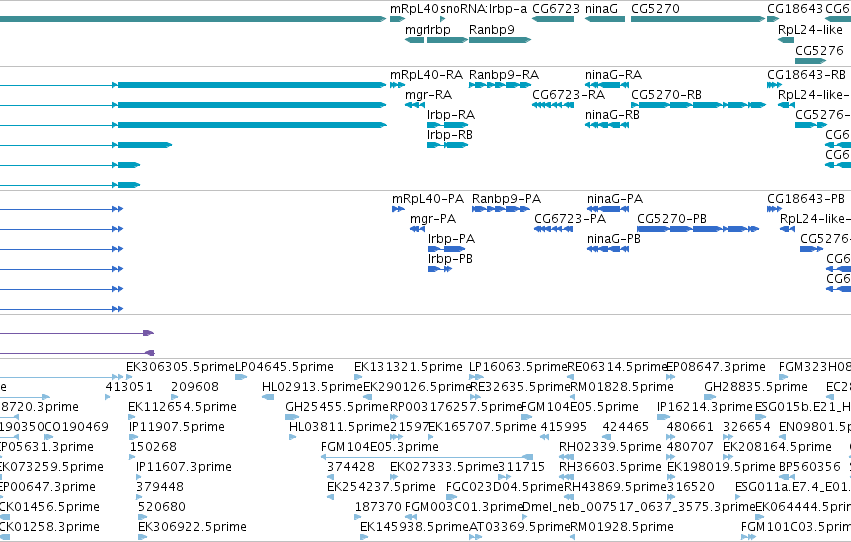The height and width of the screenshot is (542, 851).
Task: Select the EK208164.5prime EST label
Action: (777, 448)
